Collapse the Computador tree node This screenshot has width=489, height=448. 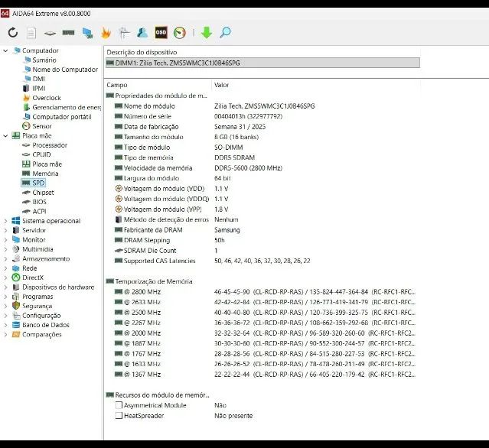pos(6,50)
